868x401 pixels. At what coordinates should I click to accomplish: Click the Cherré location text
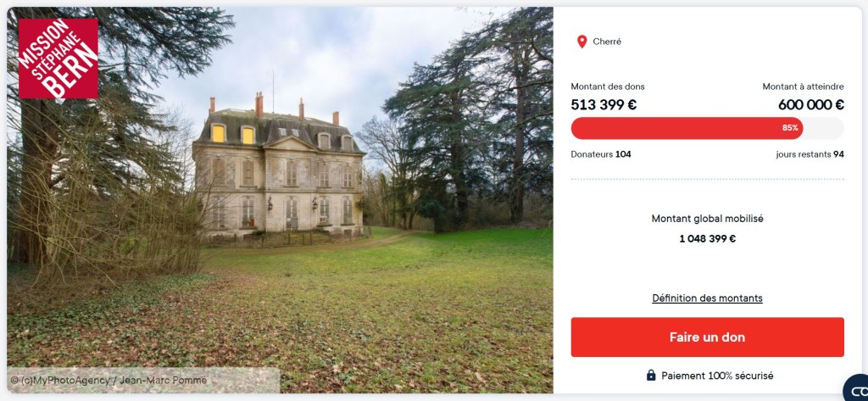click(x=607, y=42)
